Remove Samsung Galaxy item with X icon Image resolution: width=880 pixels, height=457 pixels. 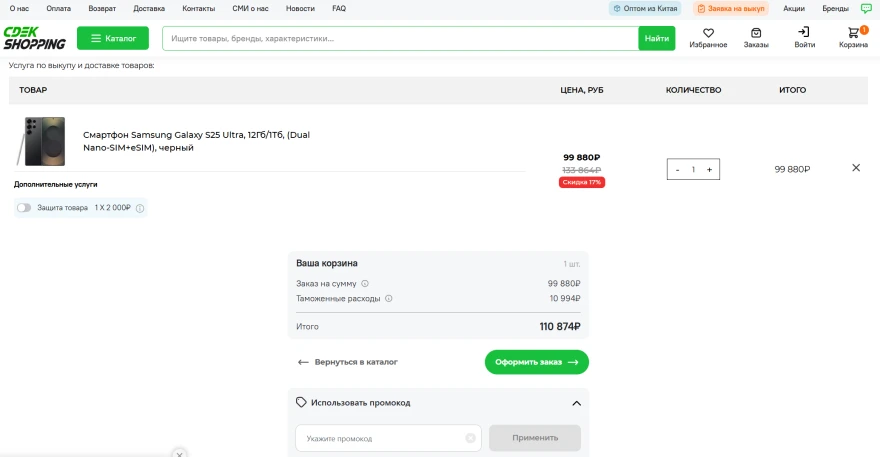coord(856,168)
